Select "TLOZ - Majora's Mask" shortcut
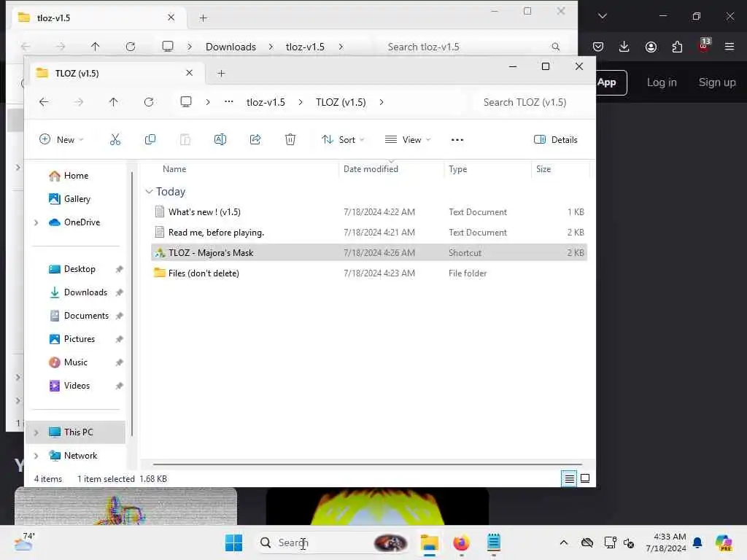 (369, 253)
